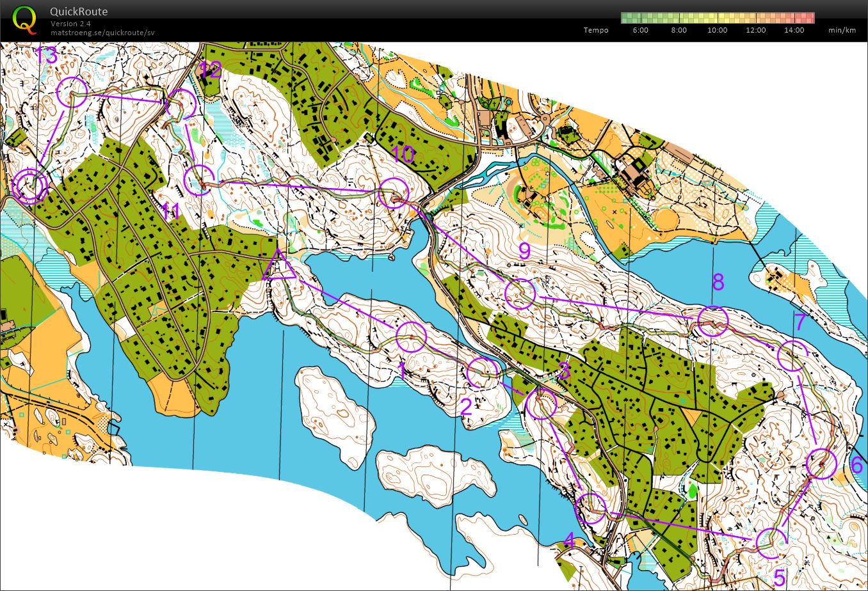Click the QuickRoute title text
This screenshot has height=591, width=868.
coord(79,12)
